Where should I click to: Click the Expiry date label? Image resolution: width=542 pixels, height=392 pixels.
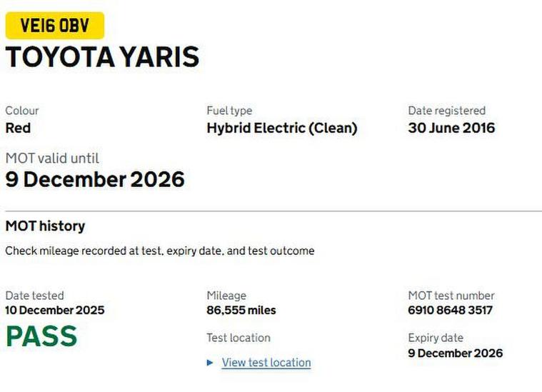[x=436, y=338]
